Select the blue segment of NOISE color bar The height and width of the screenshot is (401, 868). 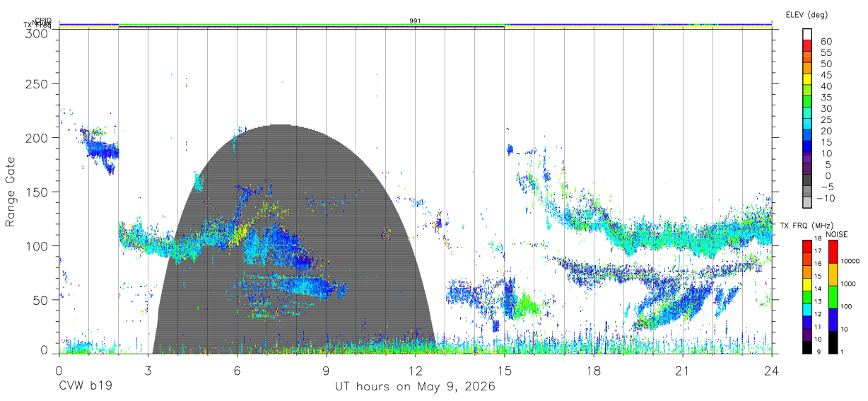click(833, 320)
